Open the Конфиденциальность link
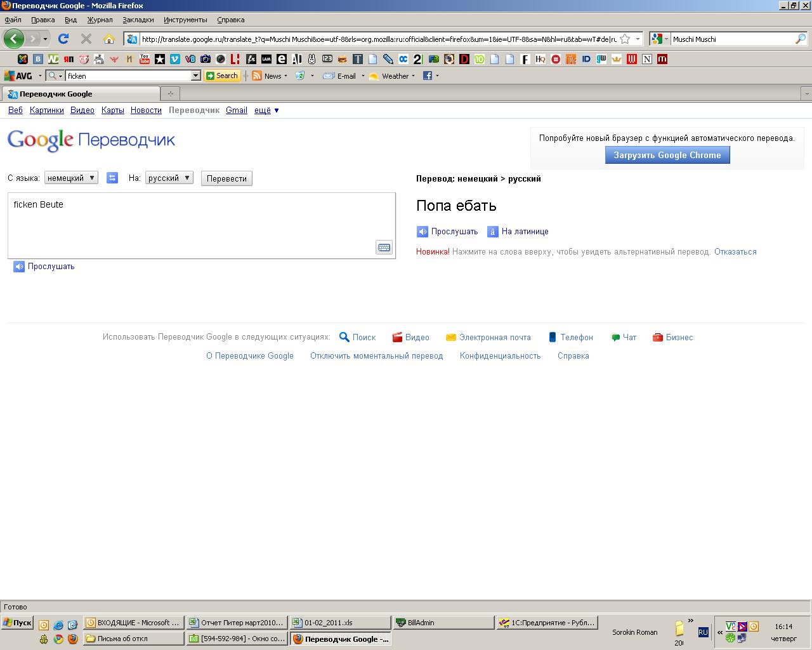Screen dimensions: 812x650 (501, 356)
